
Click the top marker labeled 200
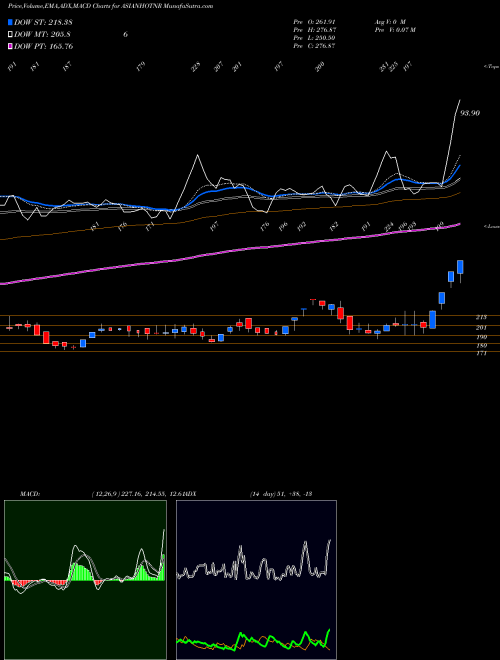[x=320, y=67]
